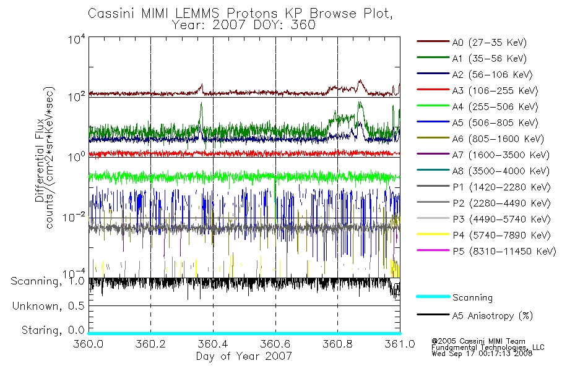Click the 'Wed Sep 17 00:17:13 2008' timestamp
This screenshot has height=371, width=588.
point(482,354)
